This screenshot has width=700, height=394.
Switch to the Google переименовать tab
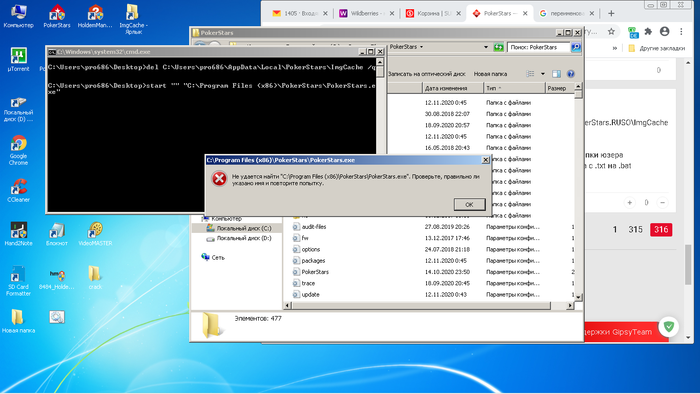coord(566,13)
